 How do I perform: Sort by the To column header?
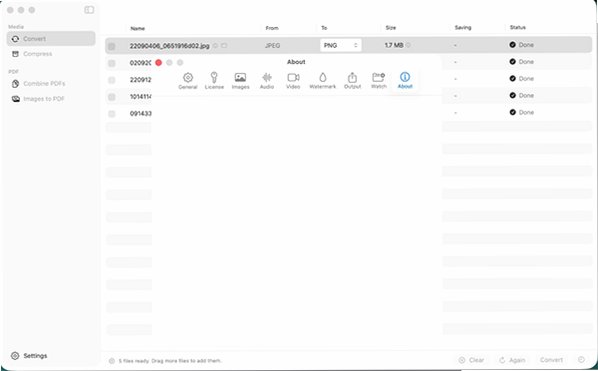tap(324, 28)
